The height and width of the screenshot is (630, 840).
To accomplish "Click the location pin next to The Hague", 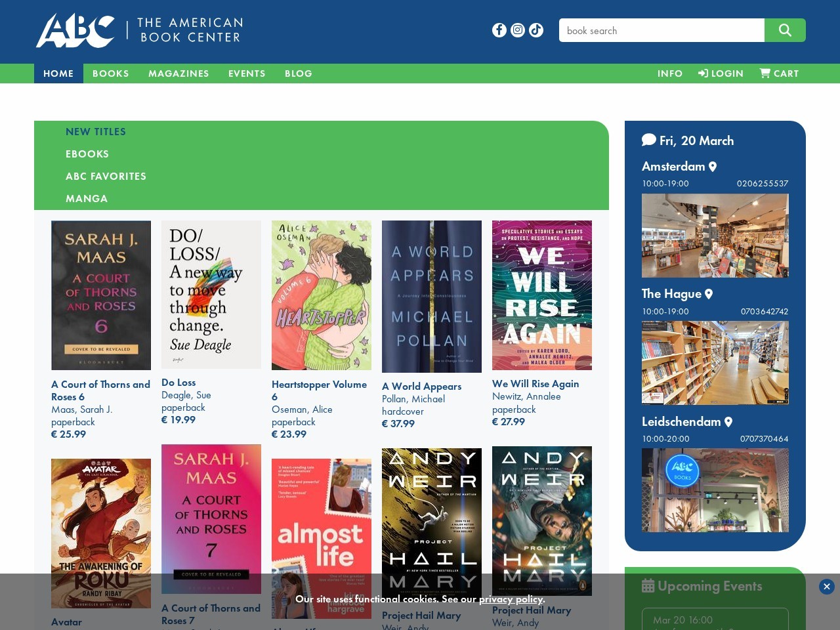I will coord(709,294).
